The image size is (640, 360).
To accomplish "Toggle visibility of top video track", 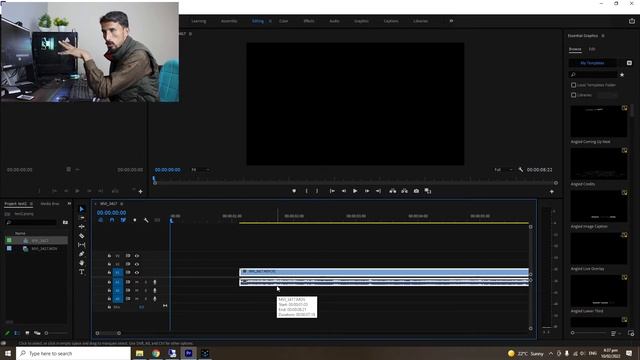I will [x=137, y=256].
